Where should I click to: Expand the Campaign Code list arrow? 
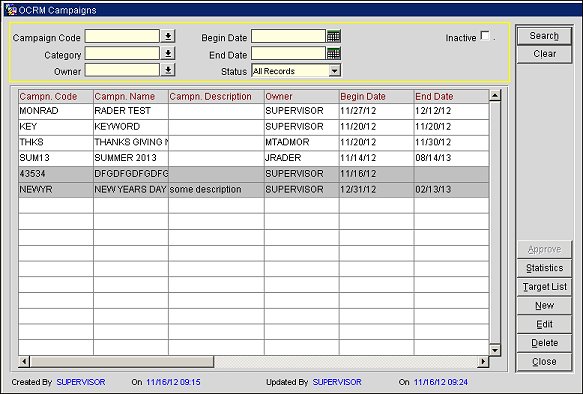[x=168, y=36]
